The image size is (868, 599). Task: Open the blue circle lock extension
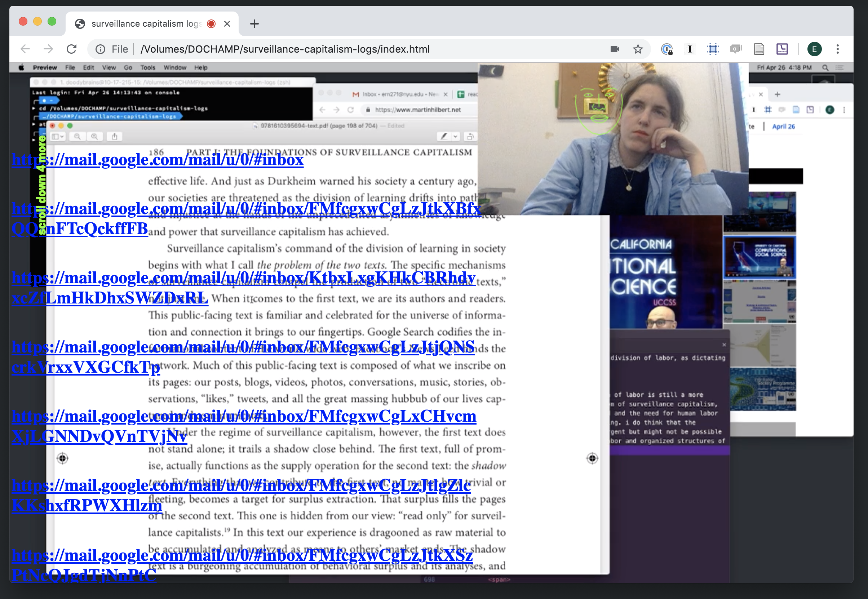point(666,49)
